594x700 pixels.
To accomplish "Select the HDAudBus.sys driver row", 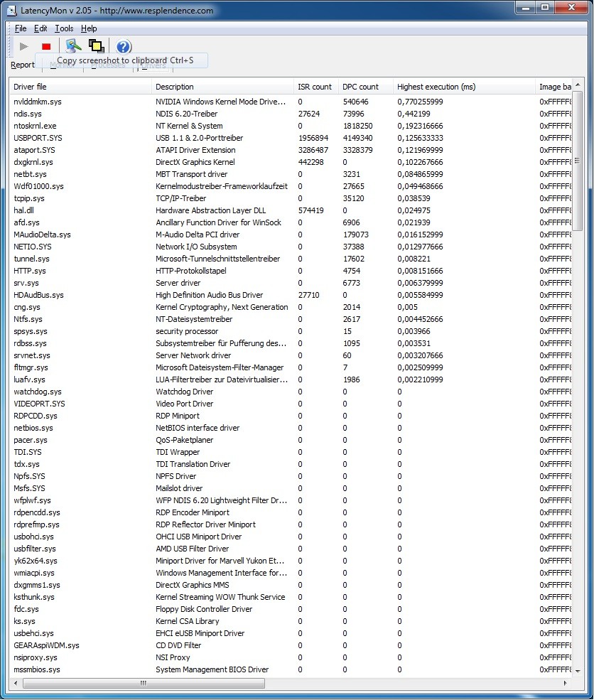I will pos(291,295).
